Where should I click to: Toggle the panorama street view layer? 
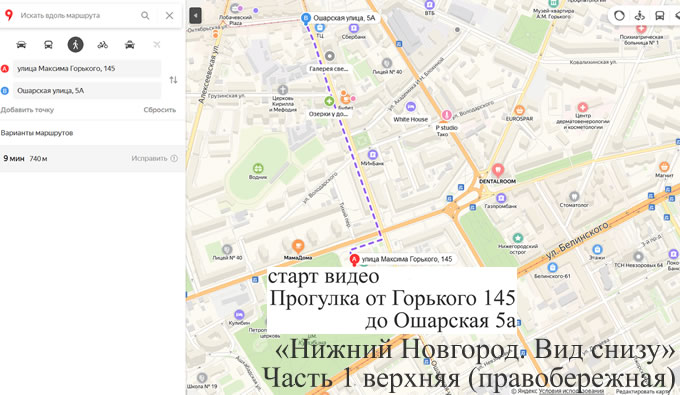tap(640, 16)
